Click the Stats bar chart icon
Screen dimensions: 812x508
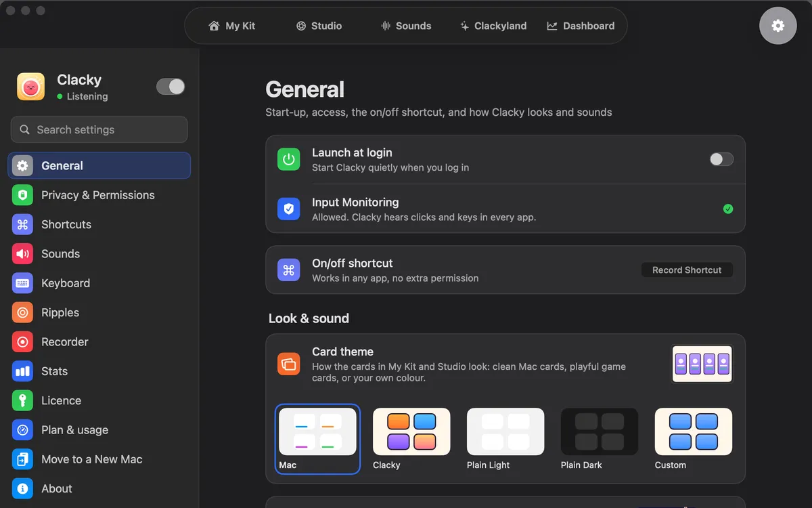point(22,371)
